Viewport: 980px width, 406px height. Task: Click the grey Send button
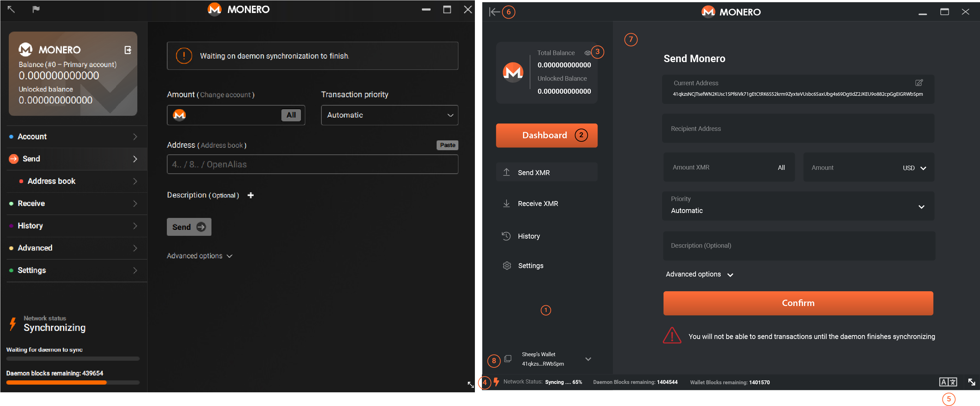click(189, 227)
